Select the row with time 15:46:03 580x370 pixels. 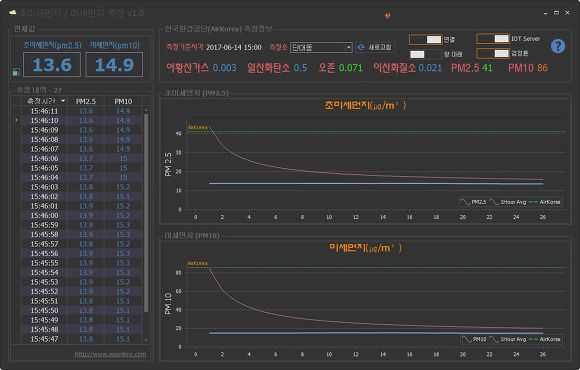point(81,187)
